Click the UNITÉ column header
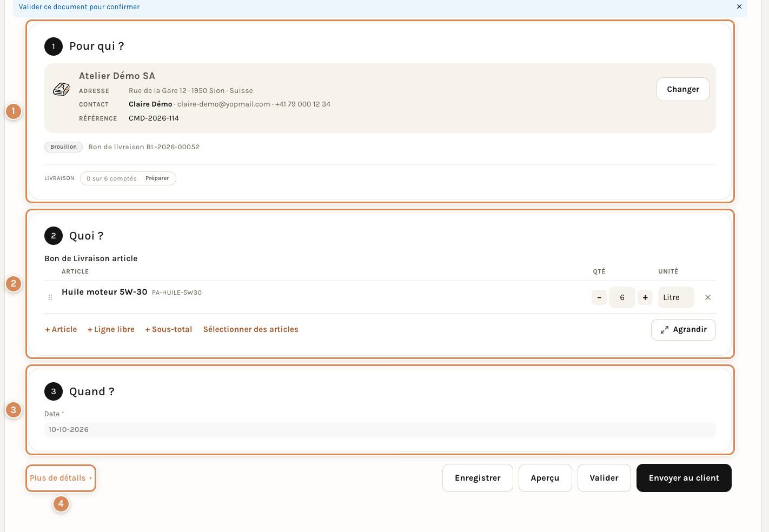Viewport: 769px width, 532px height. [x=668, y=271]
